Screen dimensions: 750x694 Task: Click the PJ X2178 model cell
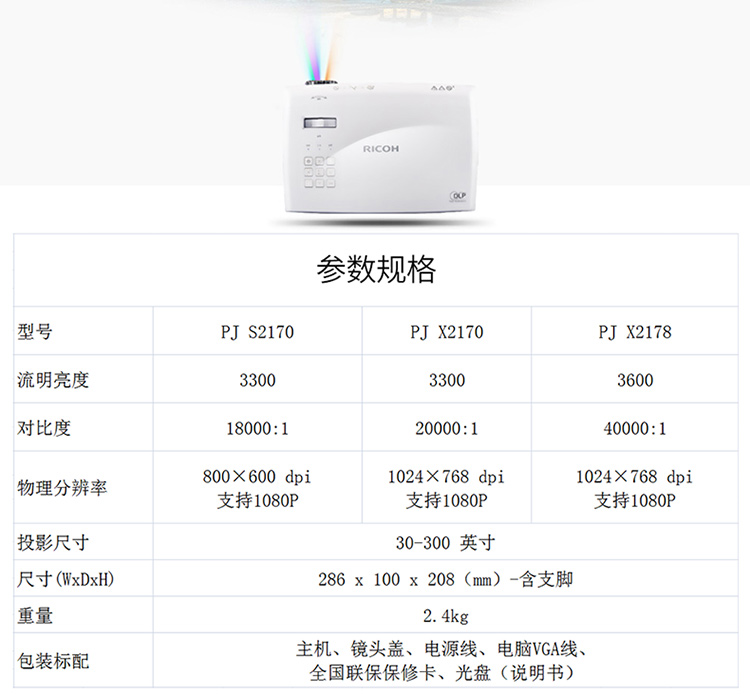[x=635, y=331]
